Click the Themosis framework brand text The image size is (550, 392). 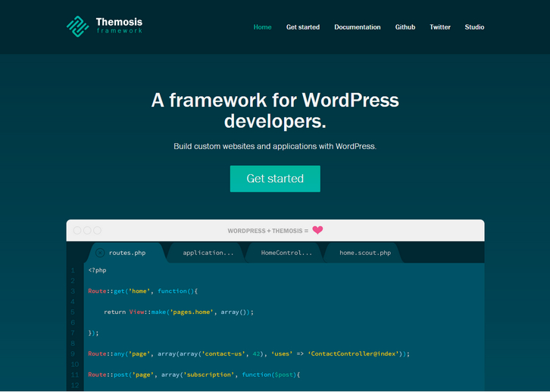click(x=119, y=26)
